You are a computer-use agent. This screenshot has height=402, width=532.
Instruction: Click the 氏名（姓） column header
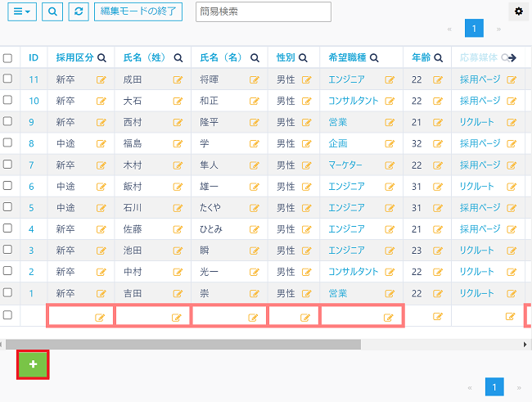pyautogui.click(x=143, y=58)
